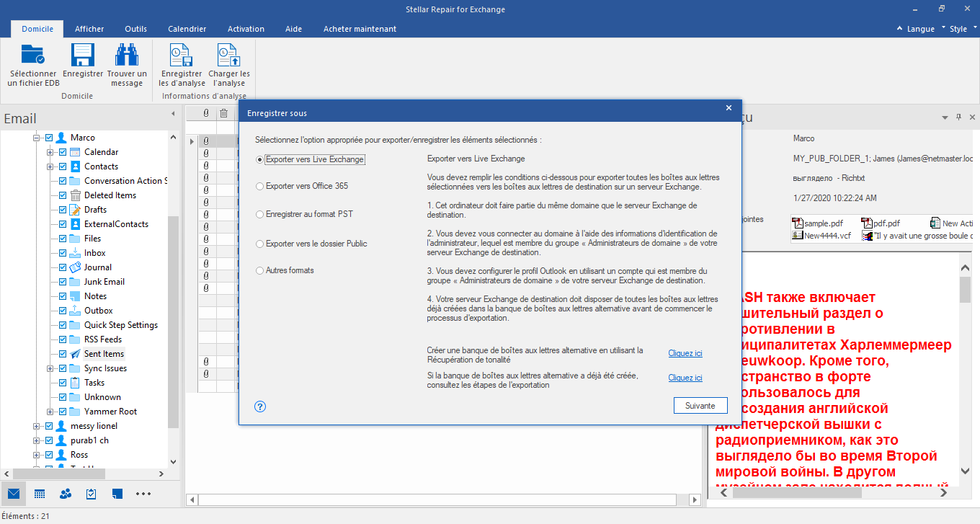This screenshot has width=980, height=524.
Task: Open the calendar view icon in bottom bar
Action: 40,494
